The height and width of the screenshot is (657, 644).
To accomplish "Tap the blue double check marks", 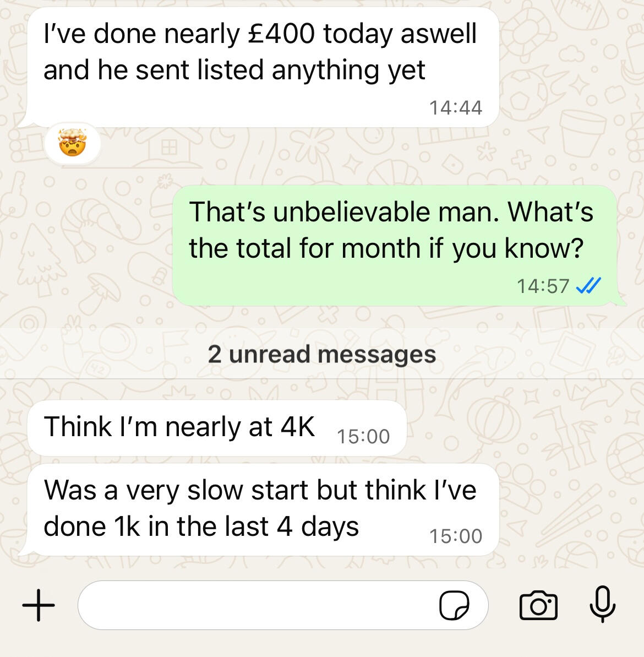I will (588, 286).
